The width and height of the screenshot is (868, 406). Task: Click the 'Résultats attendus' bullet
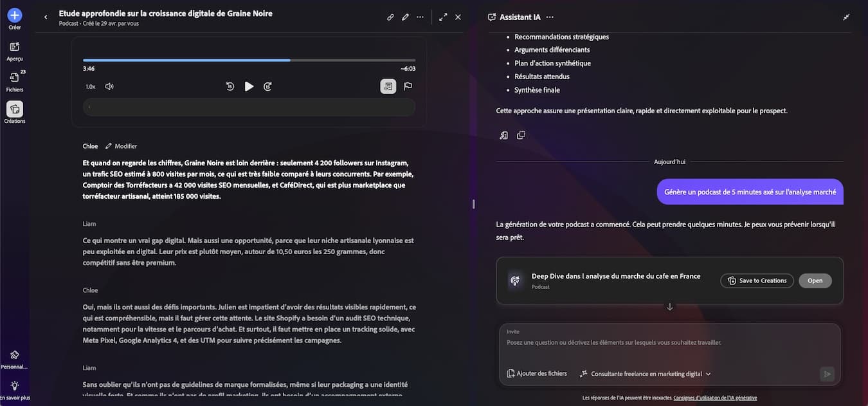coord(541,77)
